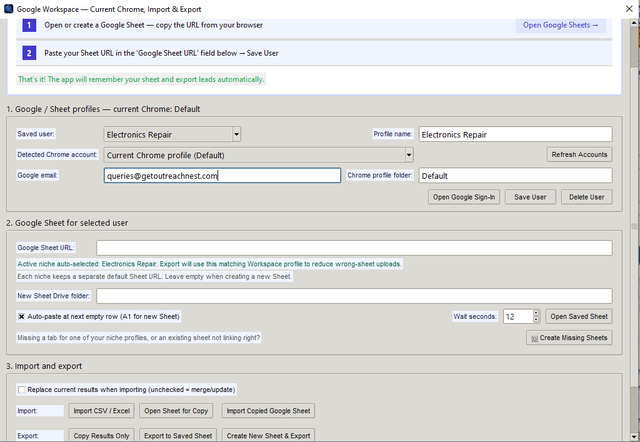Image resolution: width=640 pixels, height=442 pixels.
Task: Click the 'Google email:' label
Action: click(37, 175)
